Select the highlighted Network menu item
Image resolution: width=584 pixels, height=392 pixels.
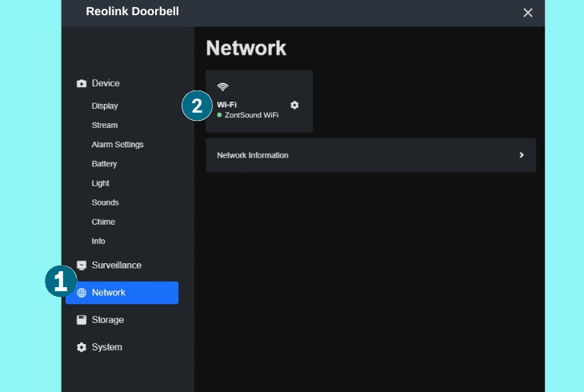[122, 293]
